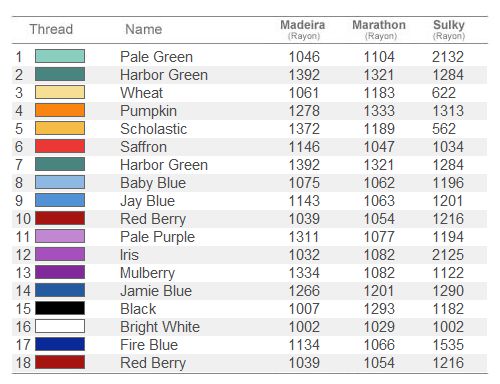Click the Thread column header

pos(51,29)
